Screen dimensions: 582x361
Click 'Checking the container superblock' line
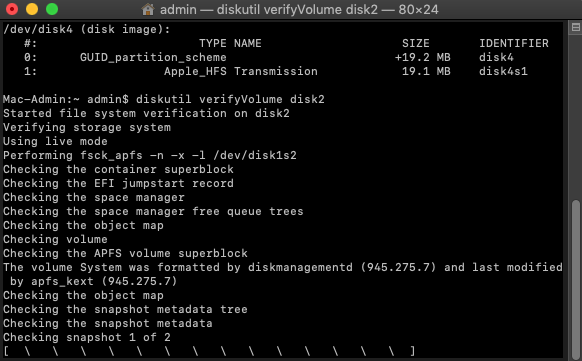tap(118, 169)
